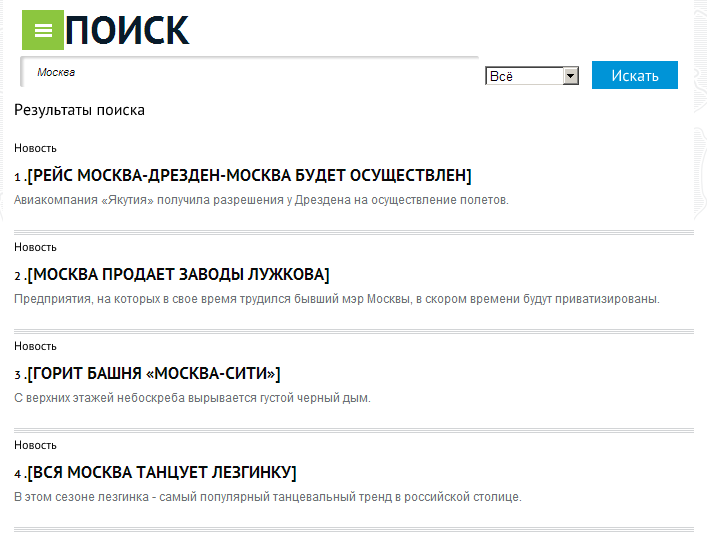Click the description about приватизация предприятий
This screenshot has width=707, height=537.
[337, 299]
